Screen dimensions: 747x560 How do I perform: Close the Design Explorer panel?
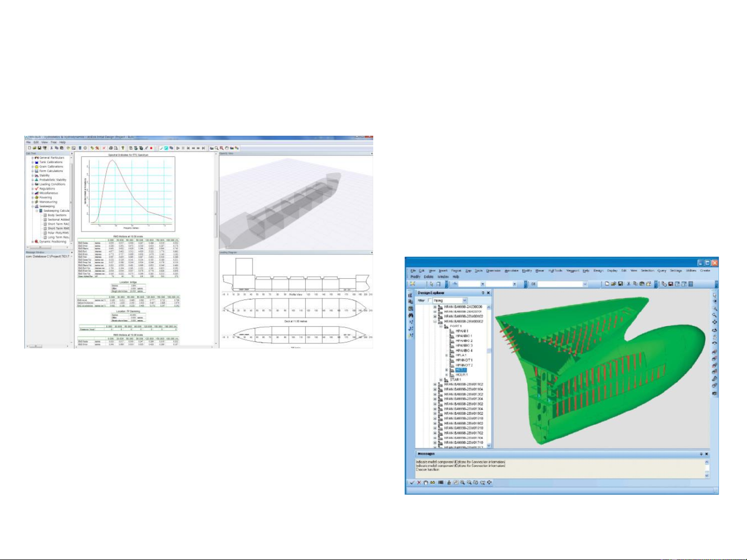tap(488, 293)
